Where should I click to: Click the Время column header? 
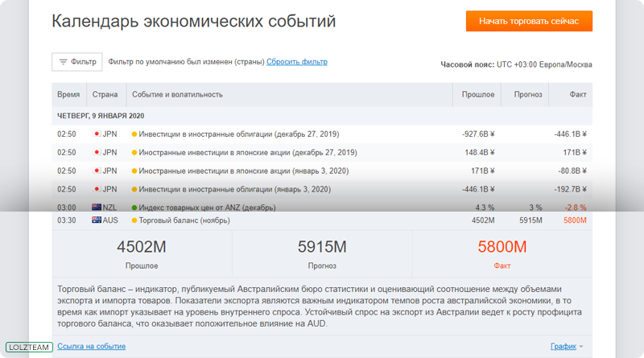(68, 94)
